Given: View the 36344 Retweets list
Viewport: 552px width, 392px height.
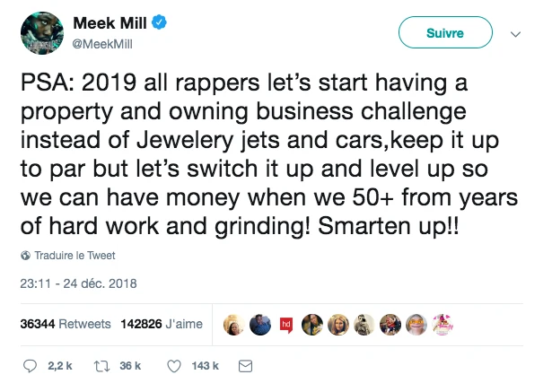Looking at the screenshot, I should (x=65, y=324).
